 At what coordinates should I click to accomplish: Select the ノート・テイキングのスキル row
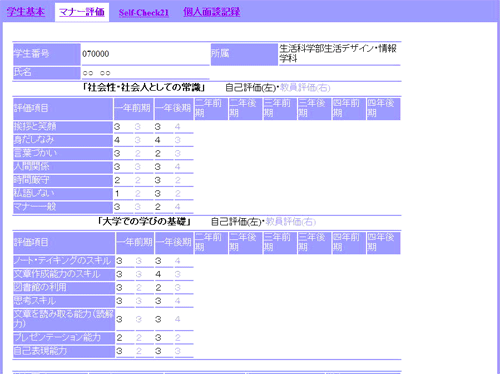[x=64, y=261]
